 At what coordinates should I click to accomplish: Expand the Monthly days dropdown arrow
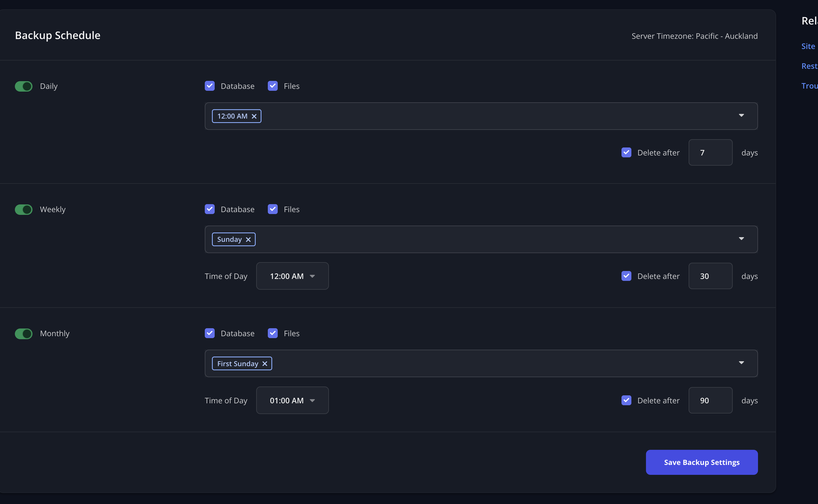pyautogui.click(x=741, y=363)
